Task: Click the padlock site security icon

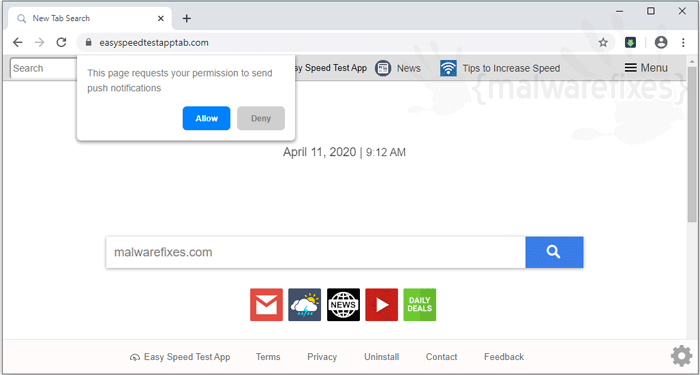Action: tap(88, 42)
